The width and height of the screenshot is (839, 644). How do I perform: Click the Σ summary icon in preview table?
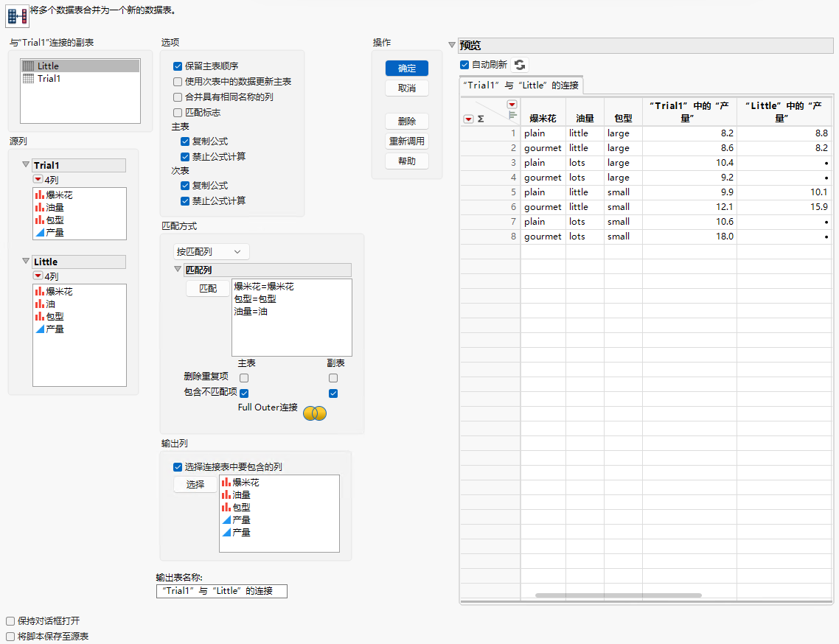tap(481, 119)
